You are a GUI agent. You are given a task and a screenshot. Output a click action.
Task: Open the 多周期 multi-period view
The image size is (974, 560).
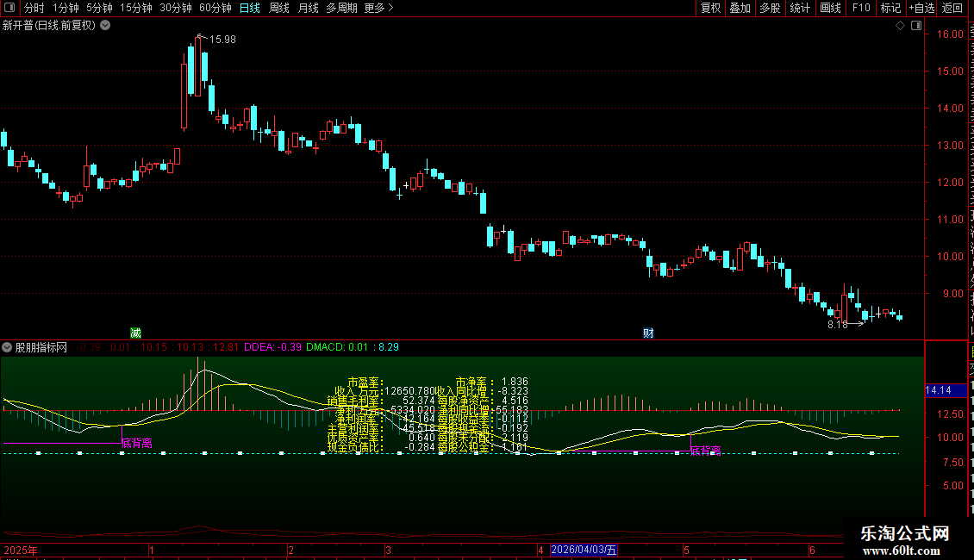(341, 8)
